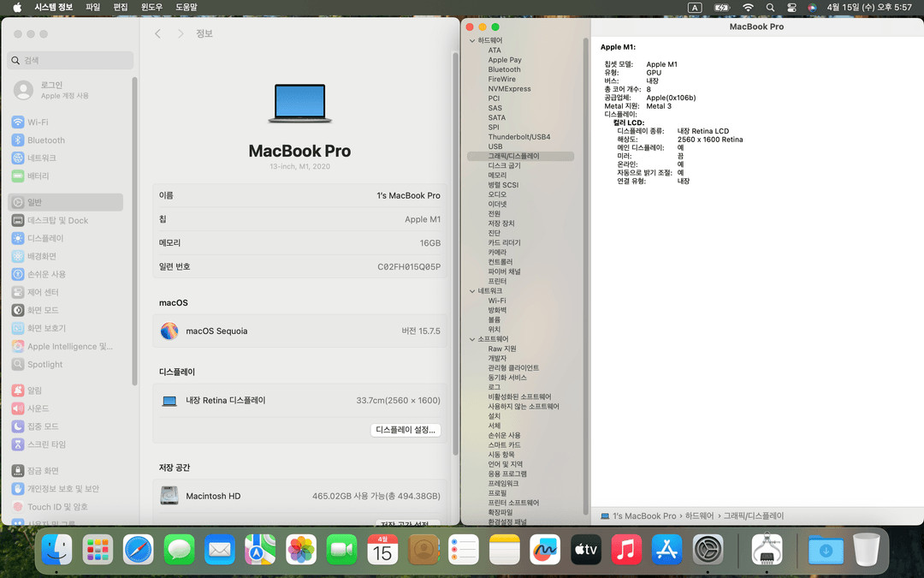The image size is (924, 578).
Task: Click the 디스플레이 설정... button
Action: 405,430
